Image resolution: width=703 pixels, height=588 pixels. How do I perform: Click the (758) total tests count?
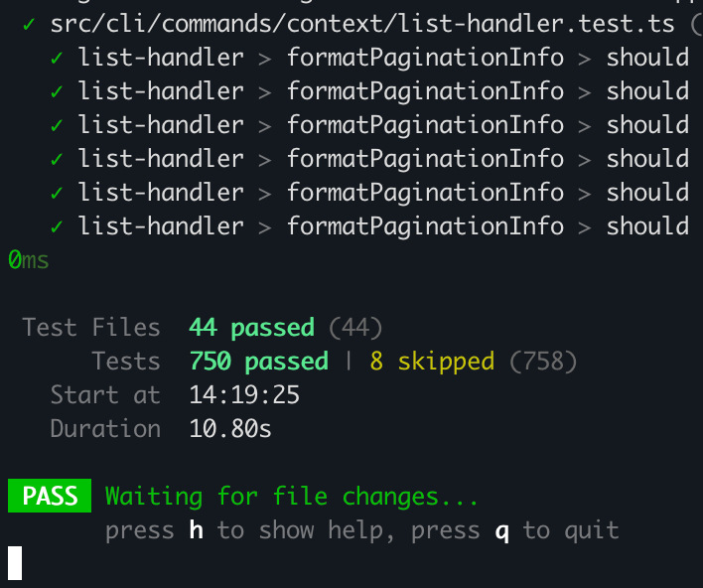point(542,362)
